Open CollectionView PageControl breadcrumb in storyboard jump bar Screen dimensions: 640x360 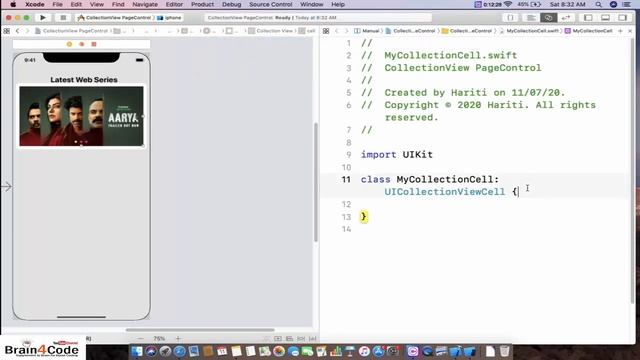pyautogui.click(x=72, y=31)
